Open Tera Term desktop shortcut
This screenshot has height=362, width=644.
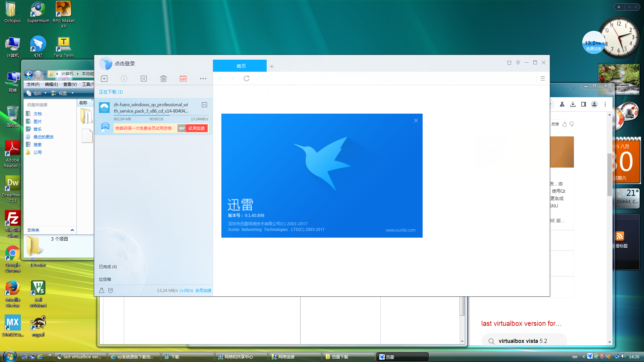64,47
